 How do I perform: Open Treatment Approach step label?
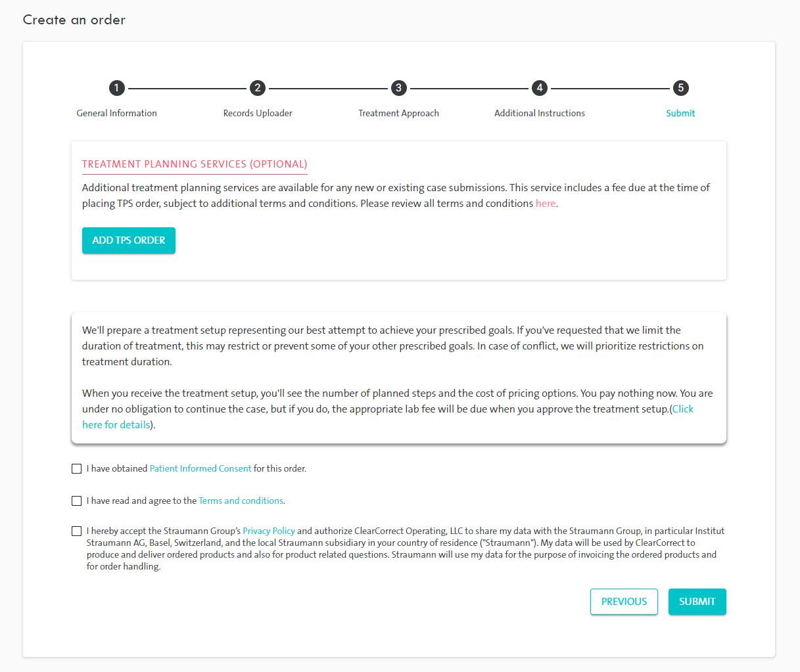coord(398,113)
